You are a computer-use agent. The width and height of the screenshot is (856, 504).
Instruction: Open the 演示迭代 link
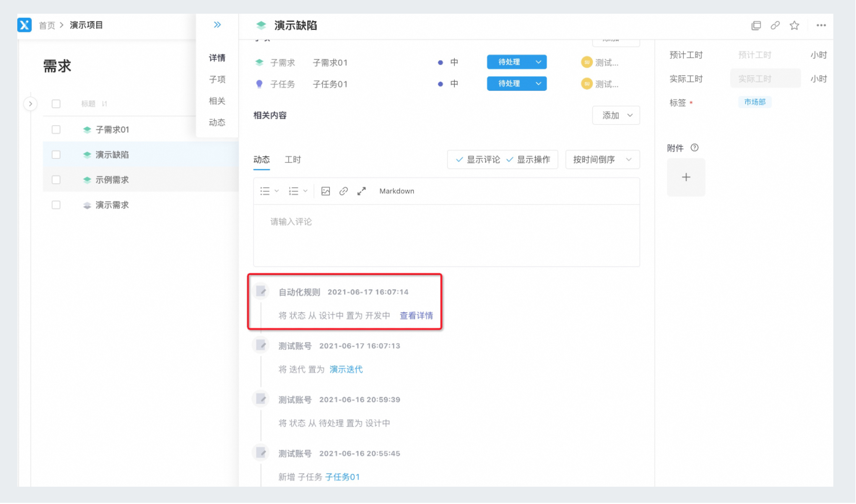346,370
